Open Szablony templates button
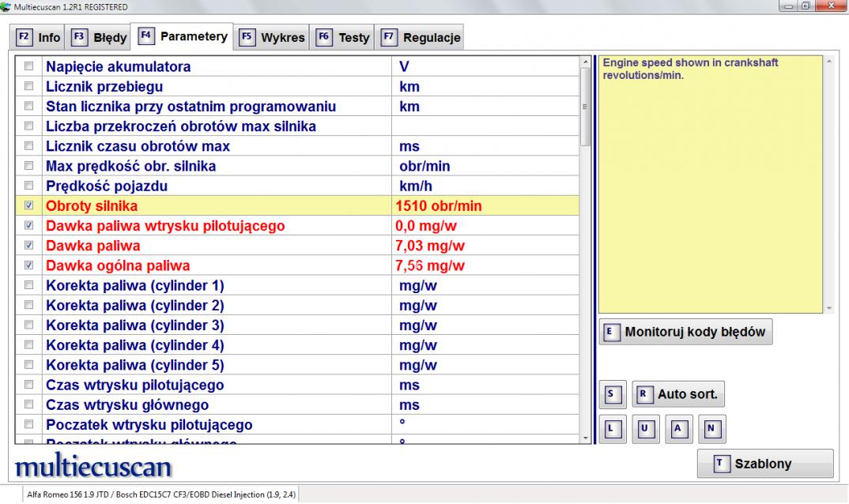 pyautogui.click(x=764, y=464)
